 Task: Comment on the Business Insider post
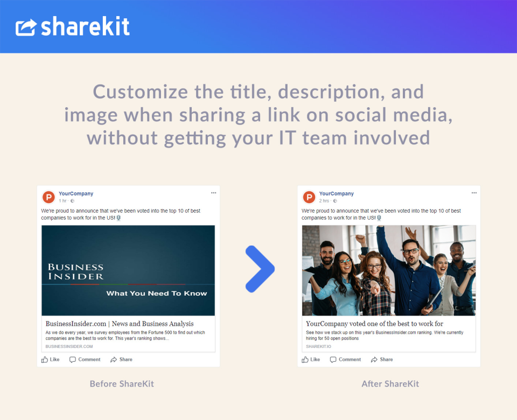pyautogui.click(x=85, y=360)
